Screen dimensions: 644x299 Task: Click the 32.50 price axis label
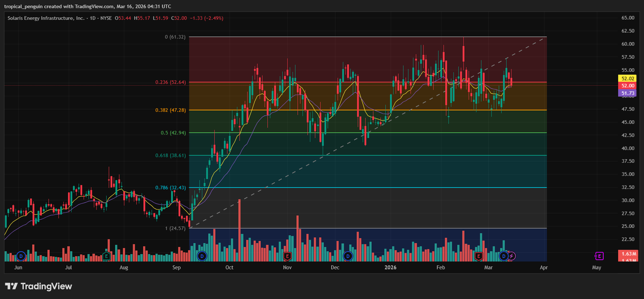click(x=628, y=187)
